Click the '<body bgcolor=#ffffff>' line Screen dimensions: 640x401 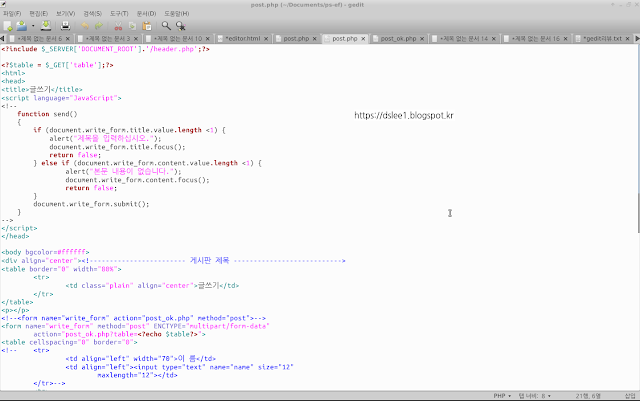click(x=45, y=252)
